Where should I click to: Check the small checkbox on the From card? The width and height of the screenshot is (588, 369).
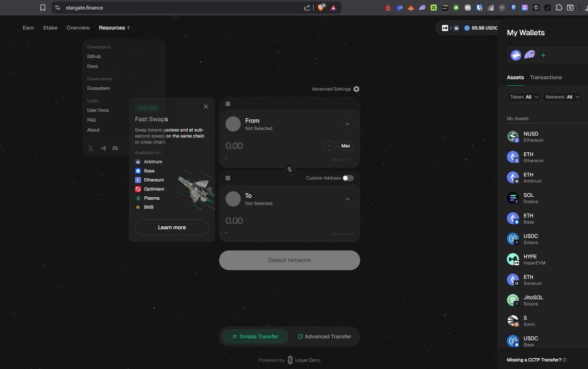pos(227,104)
